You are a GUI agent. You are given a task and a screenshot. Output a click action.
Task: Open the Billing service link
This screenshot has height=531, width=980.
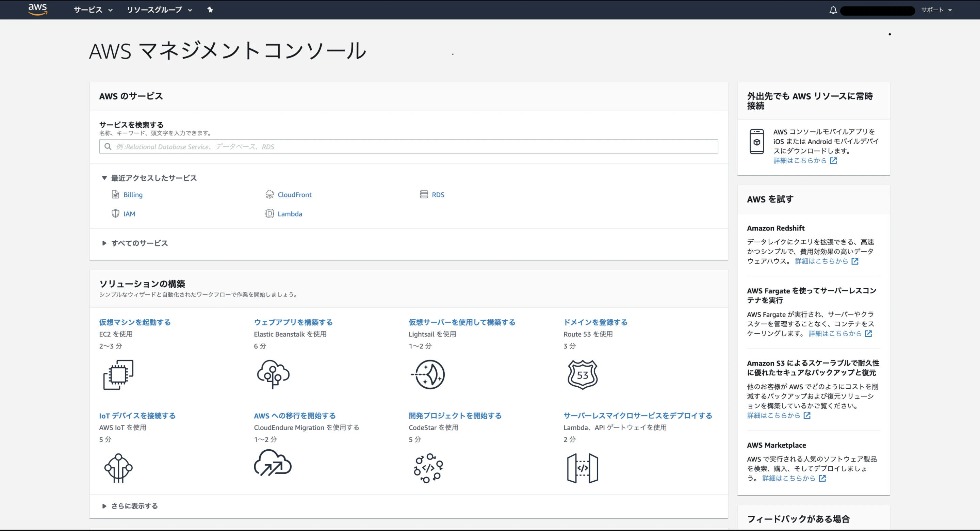[133, 194]
